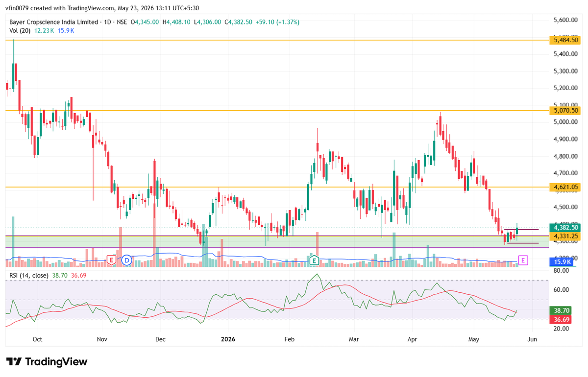Select the 4,700.00 price axis label
This screenshot has width=588, height=377.
pyautogui.click(x=566, y=173)
